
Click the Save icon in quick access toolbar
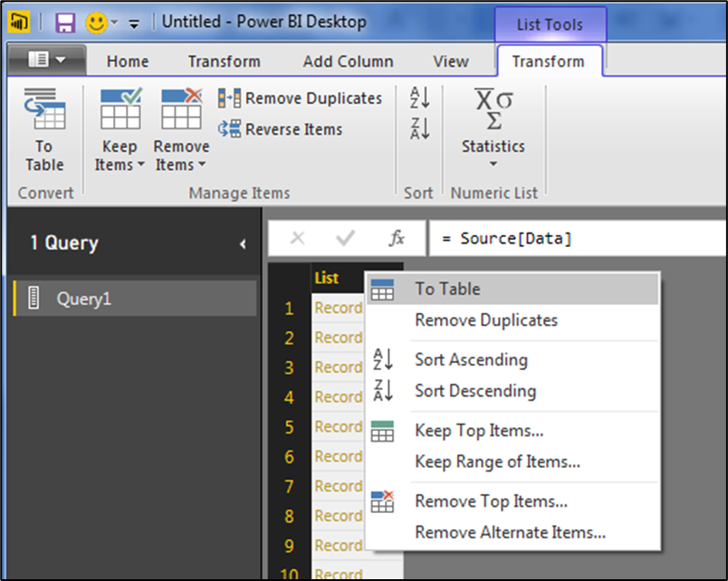pyautogui.click(x=65, y=23)
